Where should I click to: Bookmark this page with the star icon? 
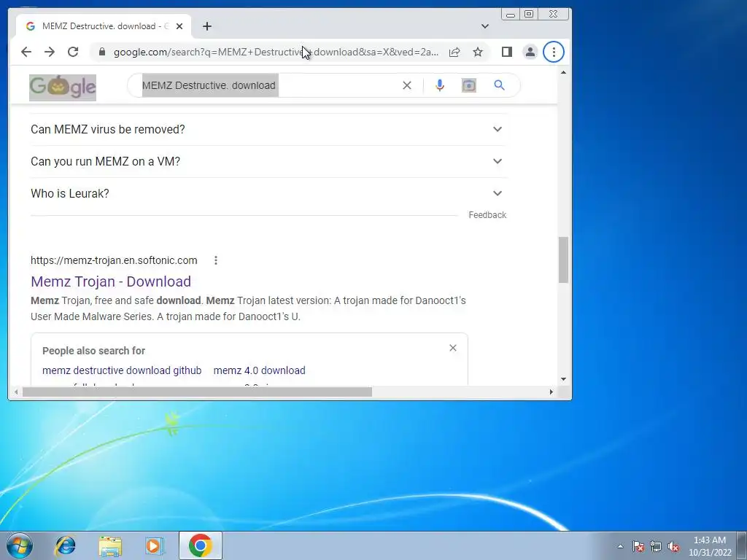point(478,52)
